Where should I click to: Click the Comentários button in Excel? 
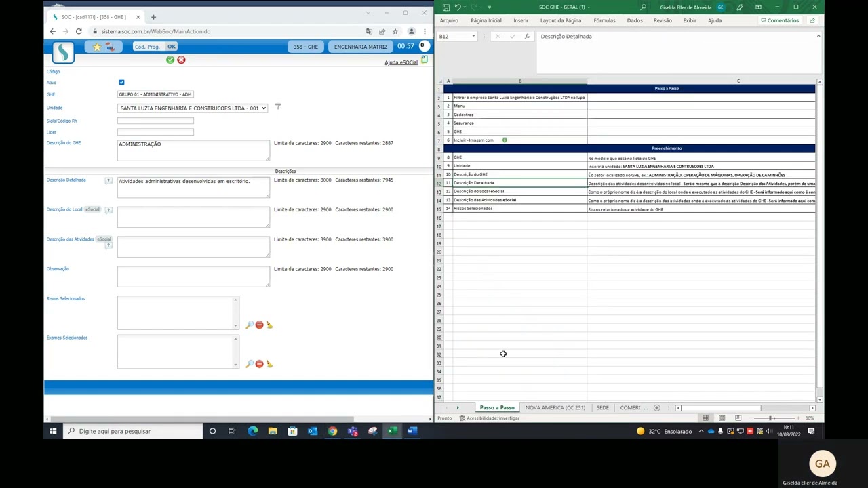(x=779, y=20)
